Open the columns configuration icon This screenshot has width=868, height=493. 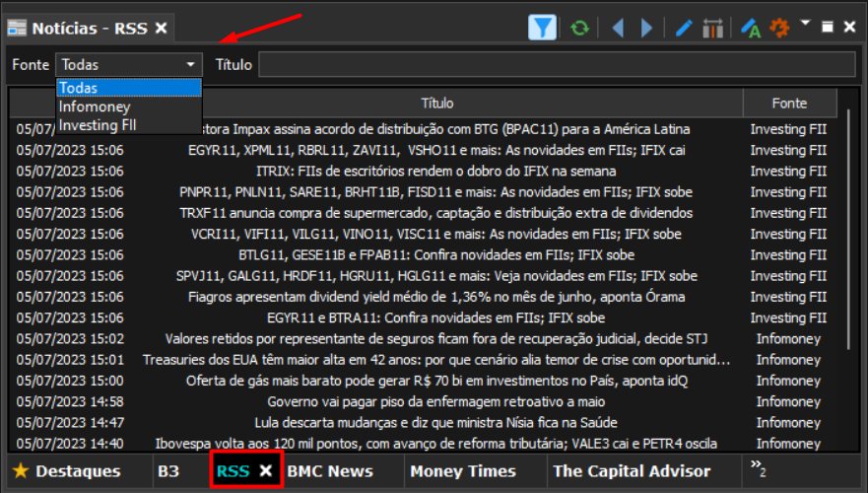[713, 28]
